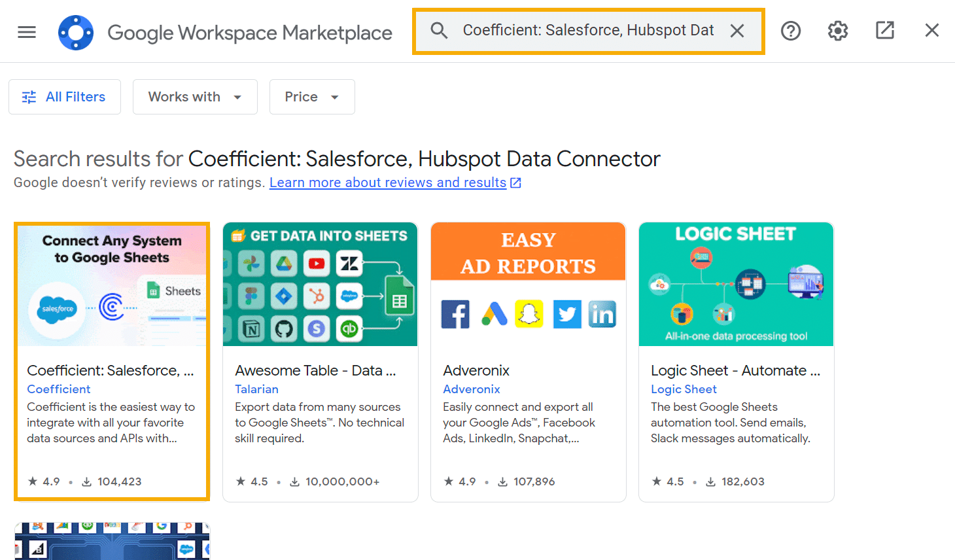This screenshot has height=560, width=955.
Task: Click the Zendesk icon in Awesome Table banner
Action: tap(349, 264)
